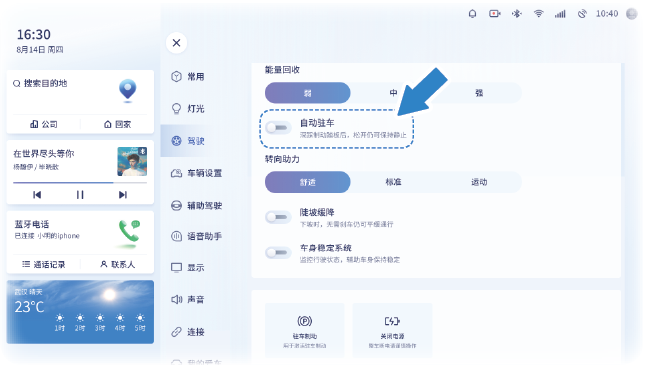Viewport: 646px width, 380px height.
Task: Pause the current song
Action: (x=80, y=195)
